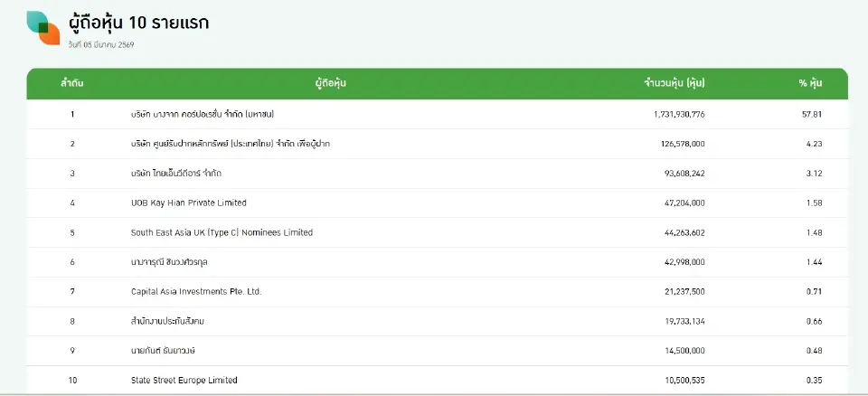
Task: Choose Capital Asia Investments Pte. Ltd.
Action: [196, 292]
